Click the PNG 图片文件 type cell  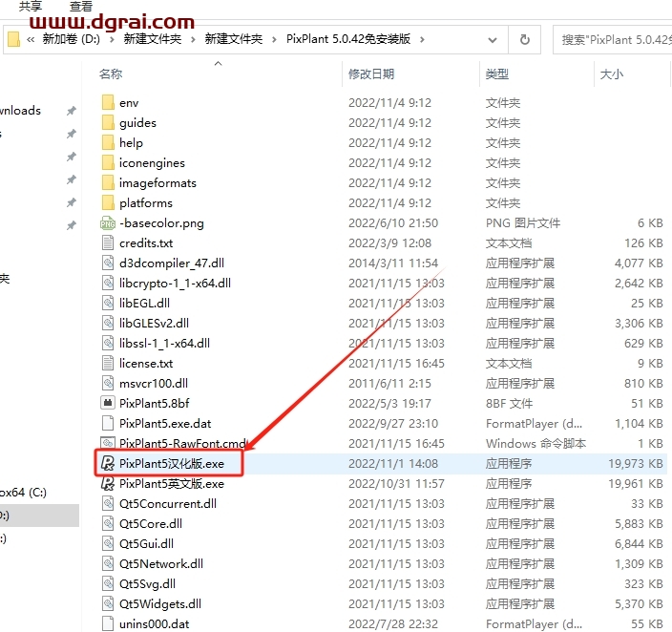pyautogui.click(x=523, y=223)
